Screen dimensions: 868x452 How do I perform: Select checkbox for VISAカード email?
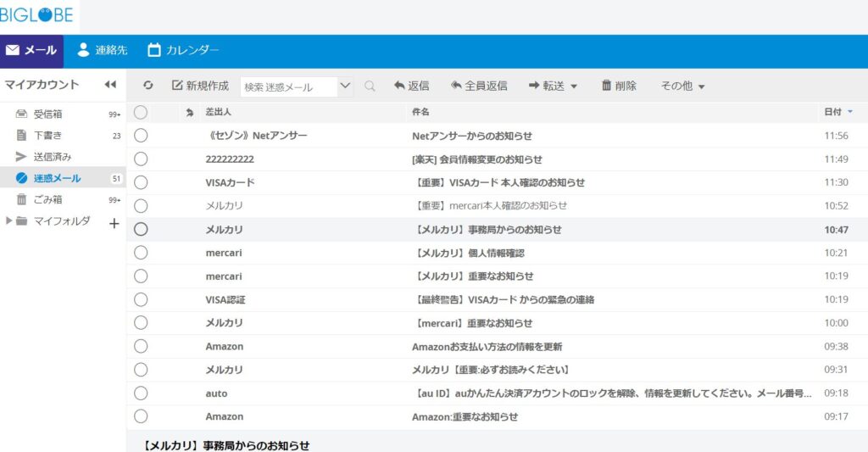141,182
